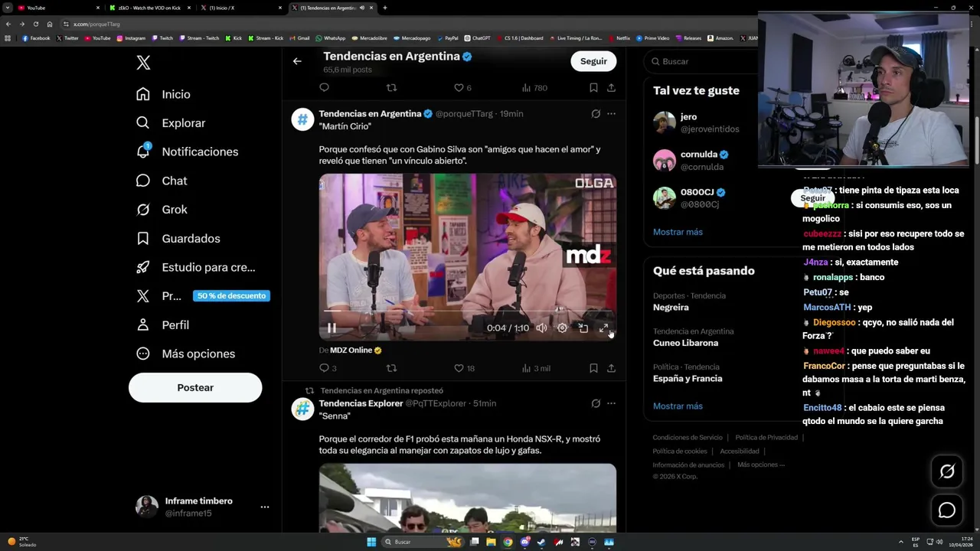This screenshot has width=980, height=551.
Task: Click Mostrar más under Qué está pasando
Action: click(x=678, y=406)
